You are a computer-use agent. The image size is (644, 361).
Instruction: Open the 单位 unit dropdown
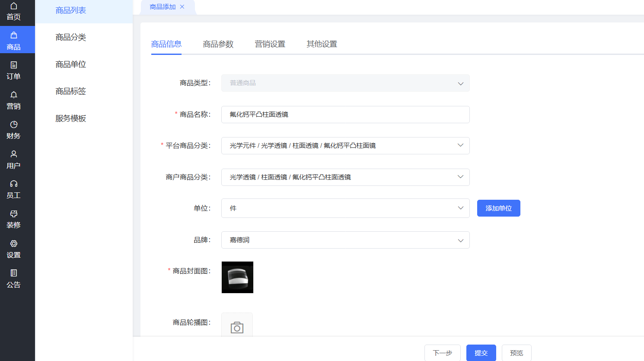point(345,208)
